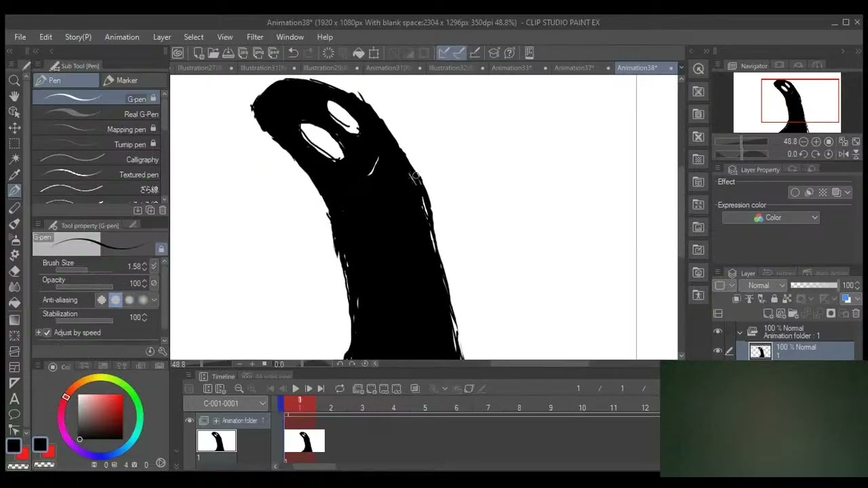Delete layer with trash icon in Layer panel

coord(856,314)
